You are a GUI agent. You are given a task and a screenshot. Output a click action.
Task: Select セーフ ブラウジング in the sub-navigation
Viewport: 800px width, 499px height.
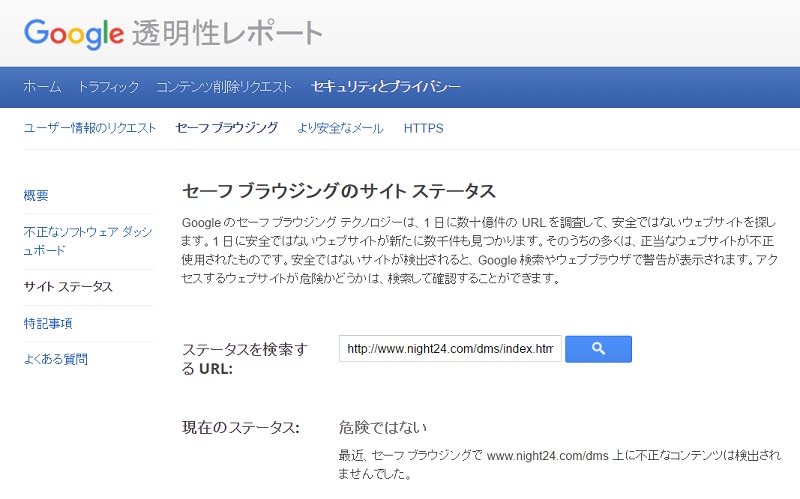point(226,128)
